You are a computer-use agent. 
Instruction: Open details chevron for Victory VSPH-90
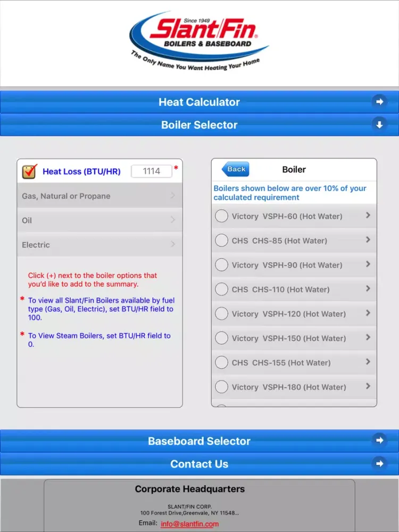coord(368,264)
